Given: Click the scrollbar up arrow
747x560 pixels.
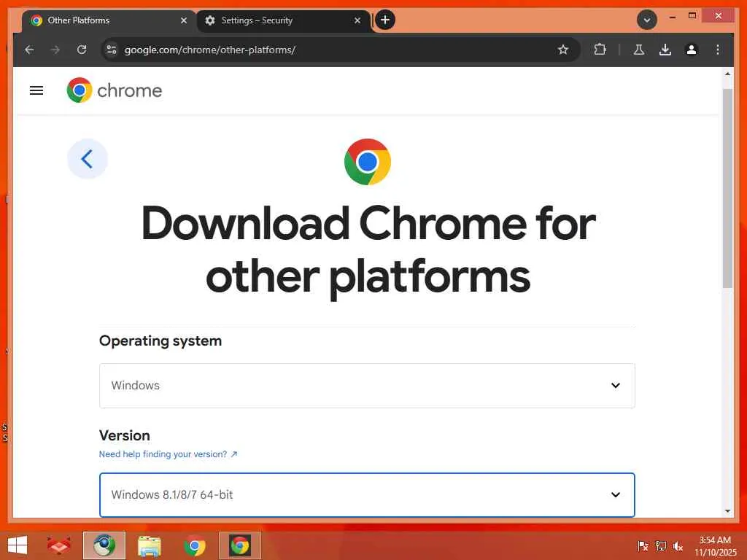Looking at the screenshot, I should [727, 74].
